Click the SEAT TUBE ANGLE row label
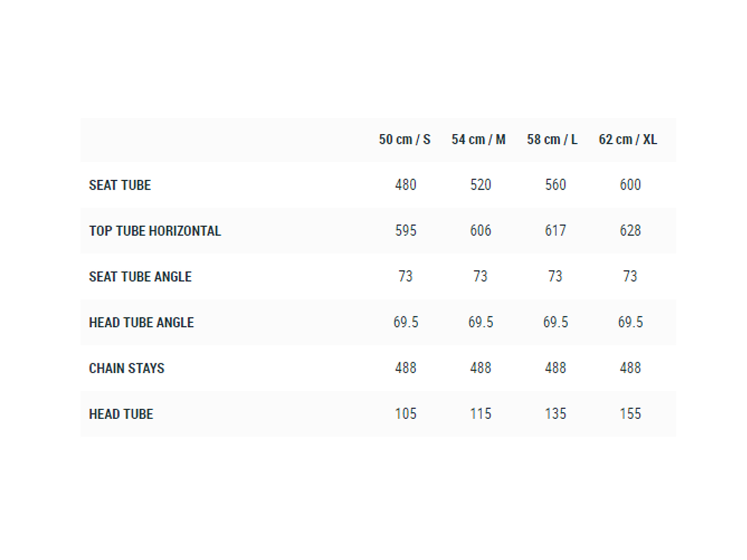The height and width of the screenshot is (560, 747). pos(140,277)
